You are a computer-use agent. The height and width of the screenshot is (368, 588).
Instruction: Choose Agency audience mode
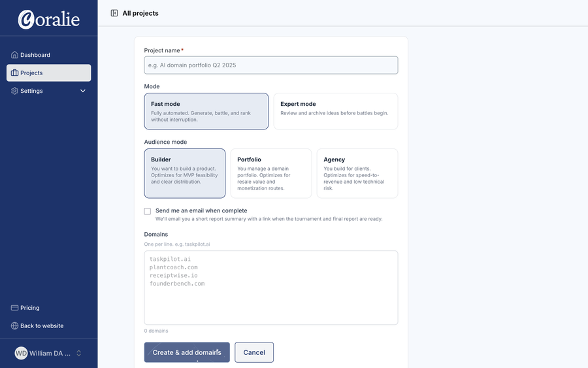click(357, 173)
